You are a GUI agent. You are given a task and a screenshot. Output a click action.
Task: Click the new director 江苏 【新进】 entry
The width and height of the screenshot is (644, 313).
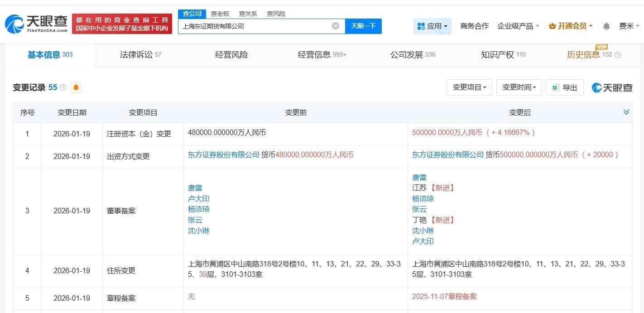tap(433, 188)
